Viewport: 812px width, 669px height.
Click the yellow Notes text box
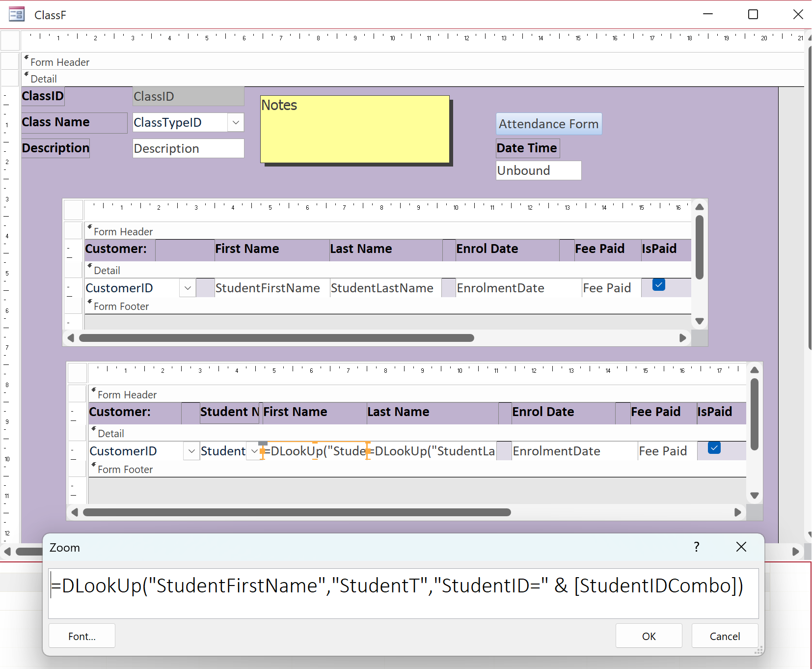tap(354, 129)
